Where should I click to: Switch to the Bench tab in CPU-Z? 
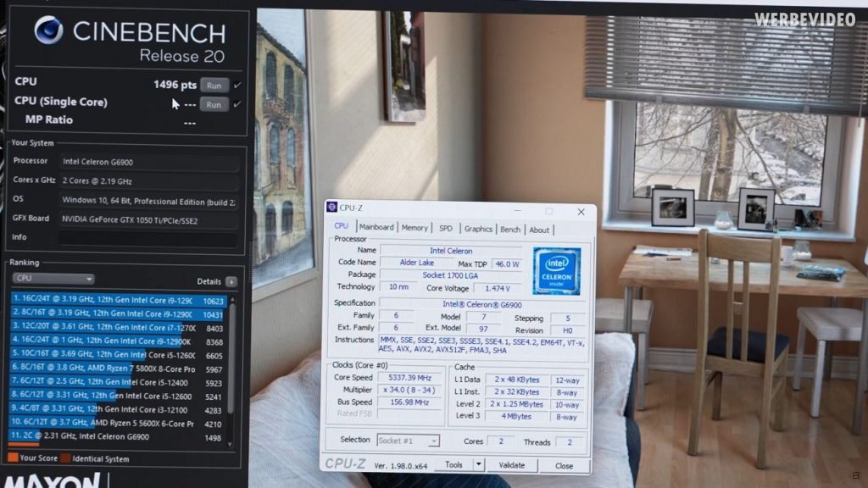coord(510,229)
